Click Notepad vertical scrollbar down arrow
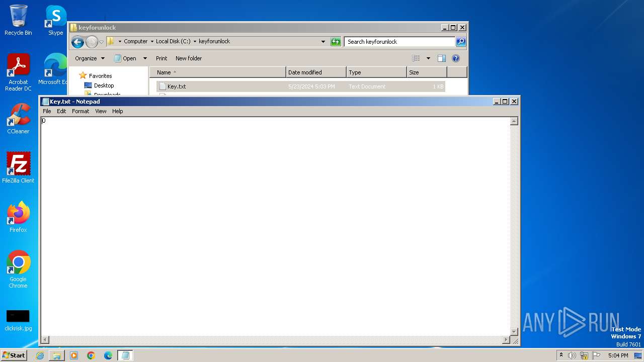Viewport: 644px width, 362px height. (x=514, y=331)
